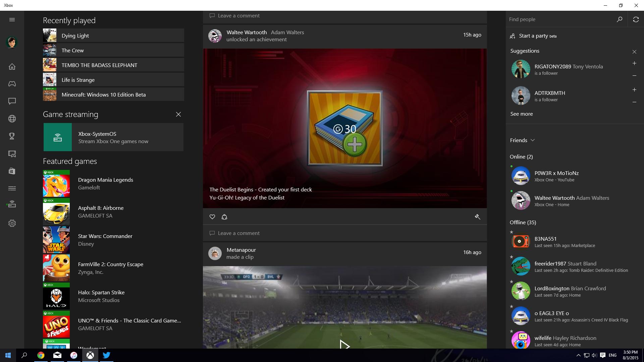Open Connect console icon in sidebar

point(12,204)
